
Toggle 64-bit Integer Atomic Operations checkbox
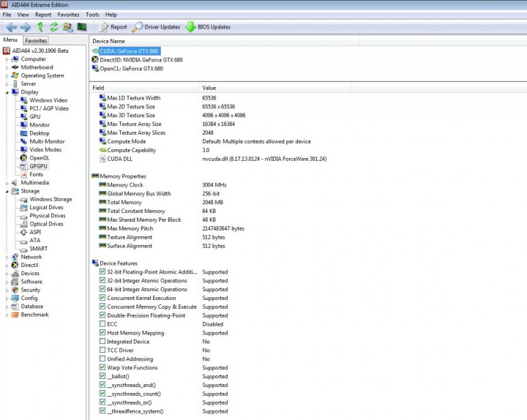tap(102, 289)
